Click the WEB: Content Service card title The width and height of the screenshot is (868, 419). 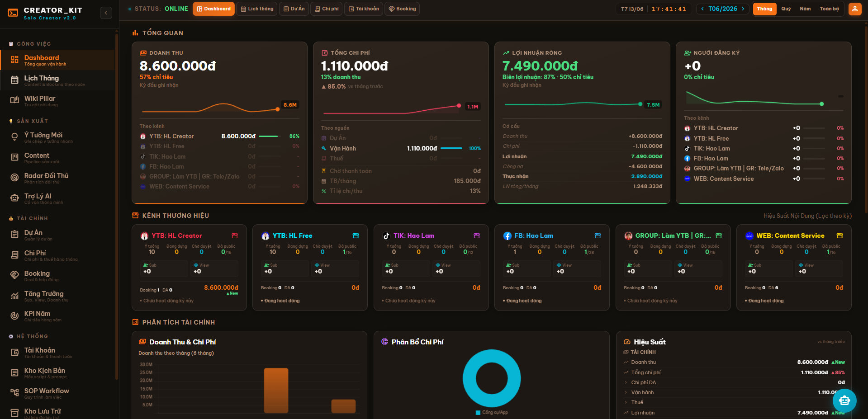(x=790, y=235)
